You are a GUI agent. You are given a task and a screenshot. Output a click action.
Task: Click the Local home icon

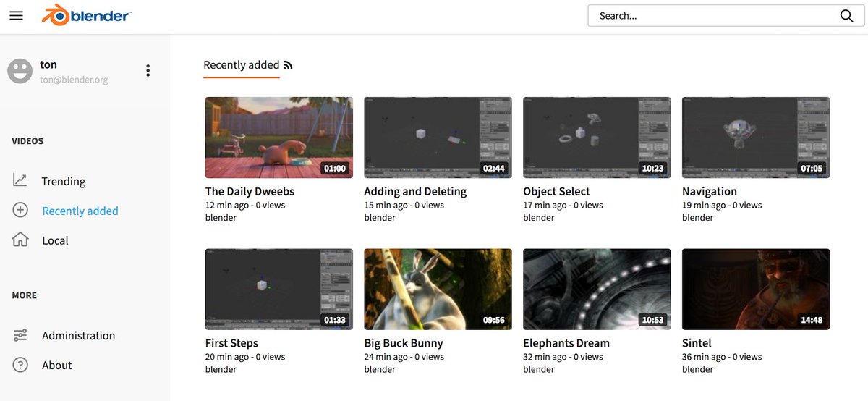(x=20, y=240)
